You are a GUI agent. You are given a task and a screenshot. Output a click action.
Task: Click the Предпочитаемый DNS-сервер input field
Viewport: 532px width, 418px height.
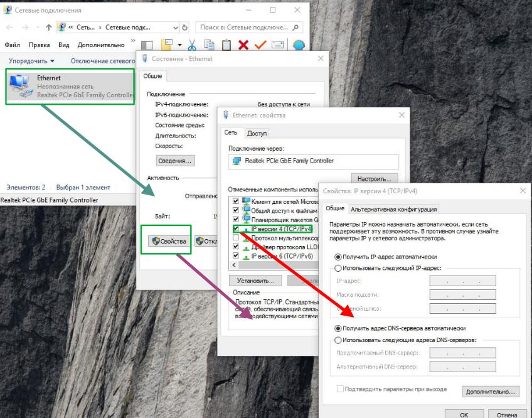462,353
